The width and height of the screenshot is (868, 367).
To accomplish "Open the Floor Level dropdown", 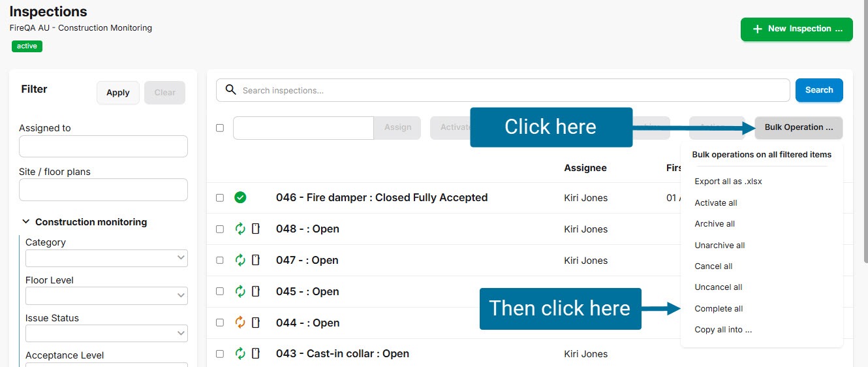I will coord(106,296).
